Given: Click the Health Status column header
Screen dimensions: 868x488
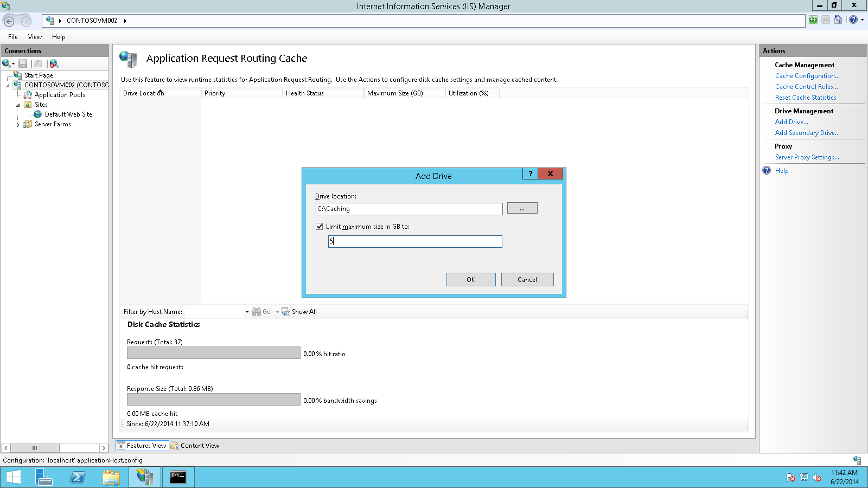Looking at the screenshot, I should pos(323,93).
